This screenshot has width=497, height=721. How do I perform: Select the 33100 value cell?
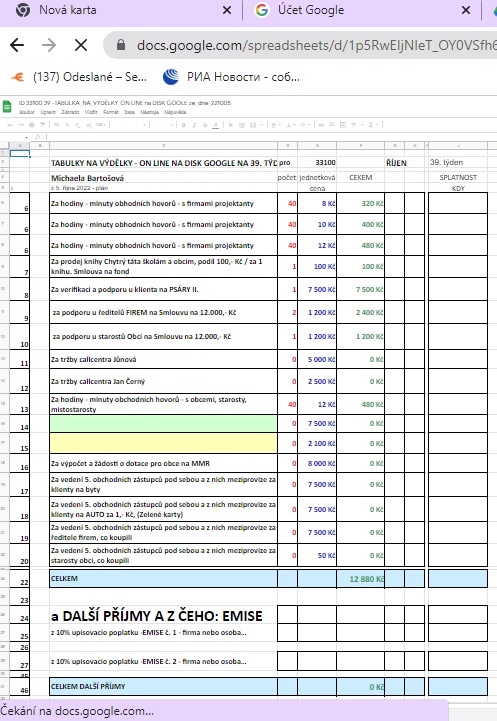pos(317,163)
